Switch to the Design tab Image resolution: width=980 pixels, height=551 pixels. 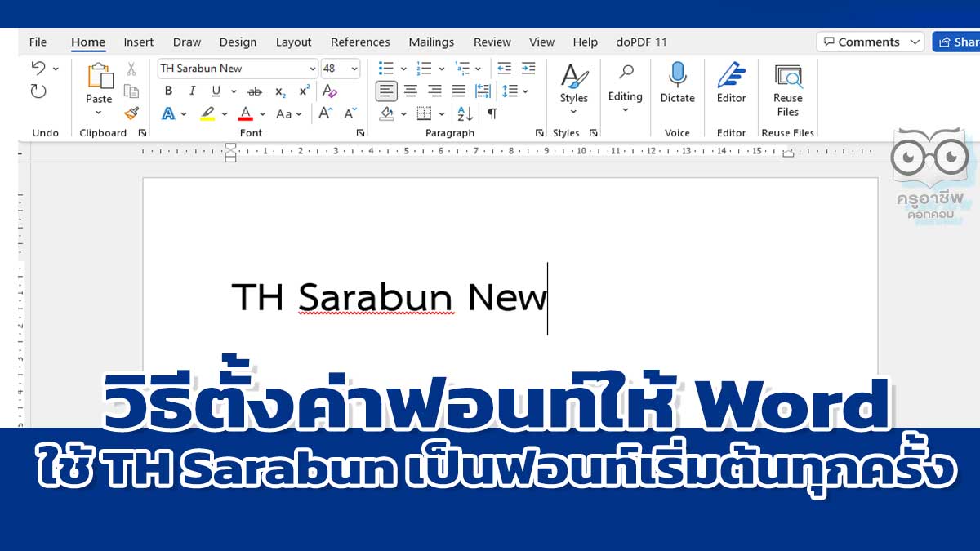[x=238, y=42]
